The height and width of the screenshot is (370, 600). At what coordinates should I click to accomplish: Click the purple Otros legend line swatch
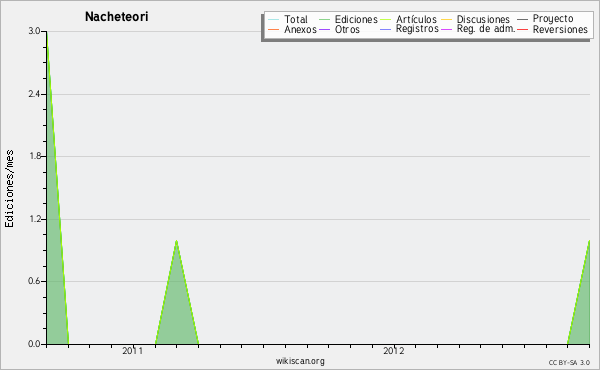point(324,29)
